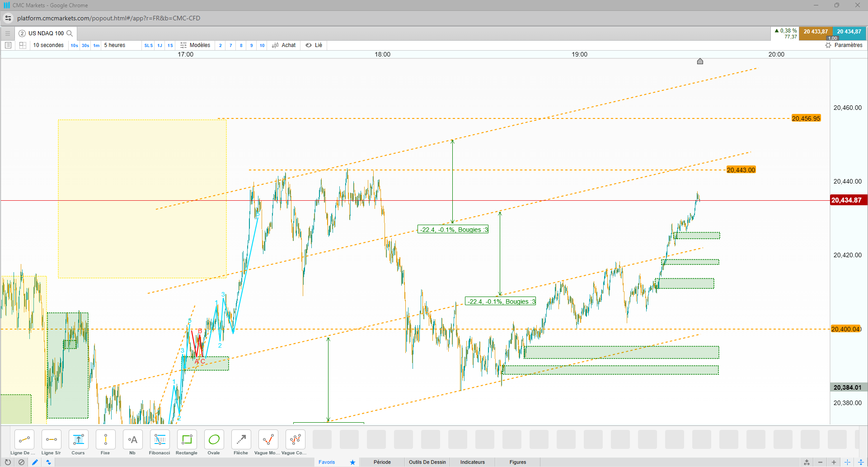
Task: Activate the Nb text annotation tool
Action: coord(132,443)
